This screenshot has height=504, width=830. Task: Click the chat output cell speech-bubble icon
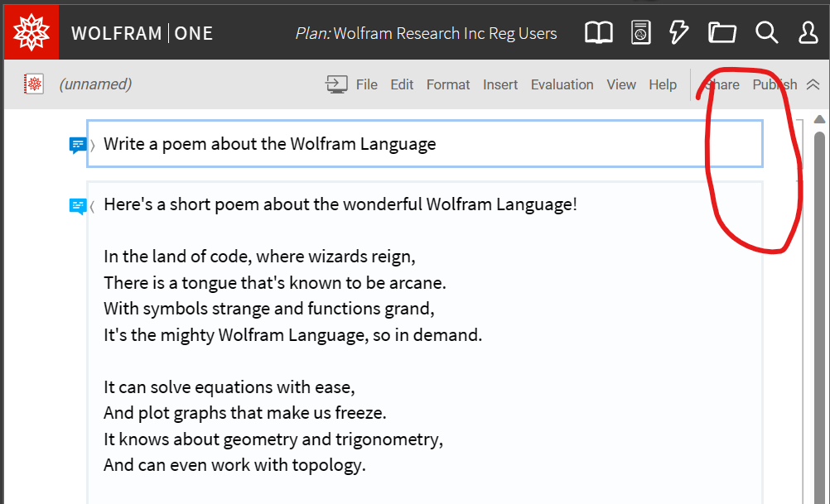(79, 205)
